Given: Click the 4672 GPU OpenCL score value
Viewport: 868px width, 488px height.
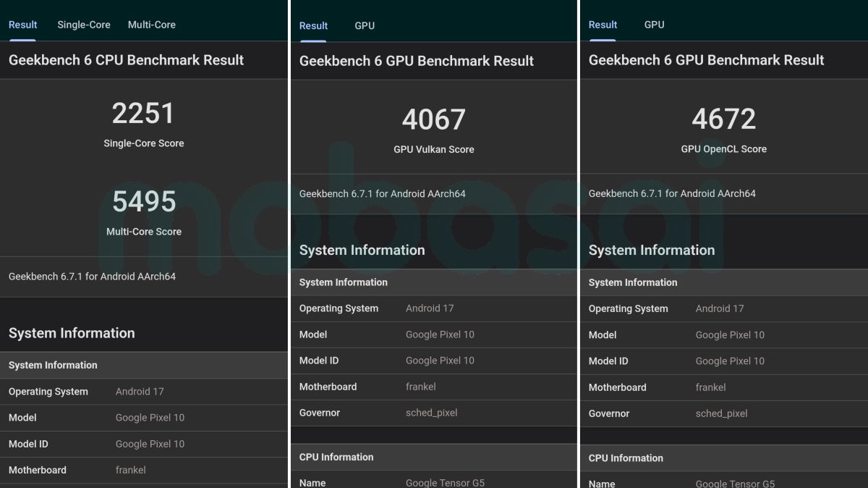Looking at the screenshot, I should coord(723,119).
